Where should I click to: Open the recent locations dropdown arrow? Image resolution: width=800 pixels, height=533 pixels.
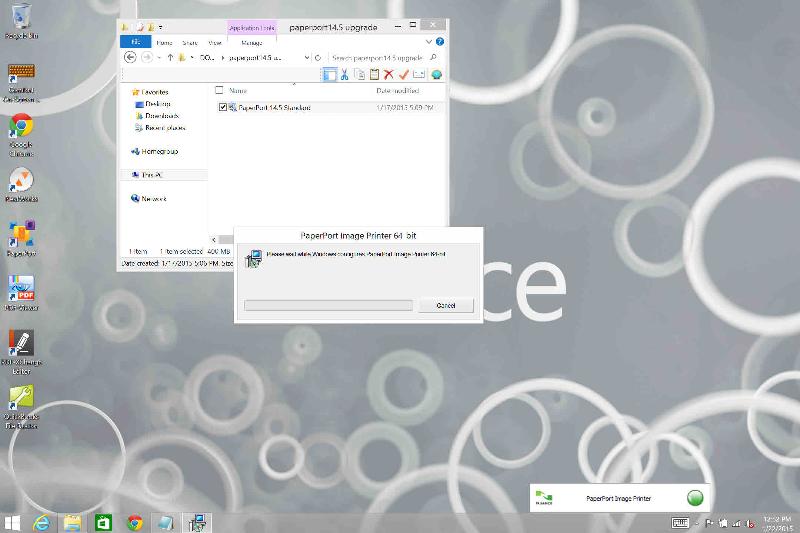(x=160, y=58)
